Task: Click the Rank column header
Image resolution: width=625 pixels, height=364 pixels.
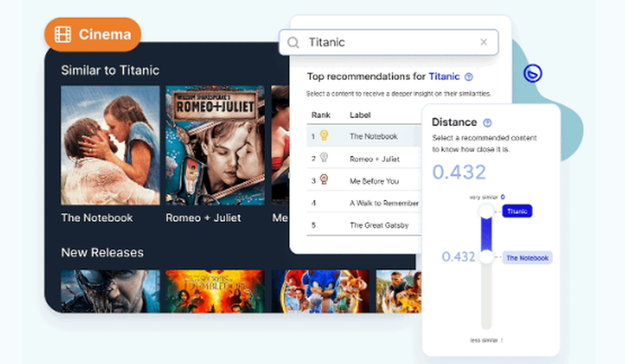Action: [x=321, y=115]
